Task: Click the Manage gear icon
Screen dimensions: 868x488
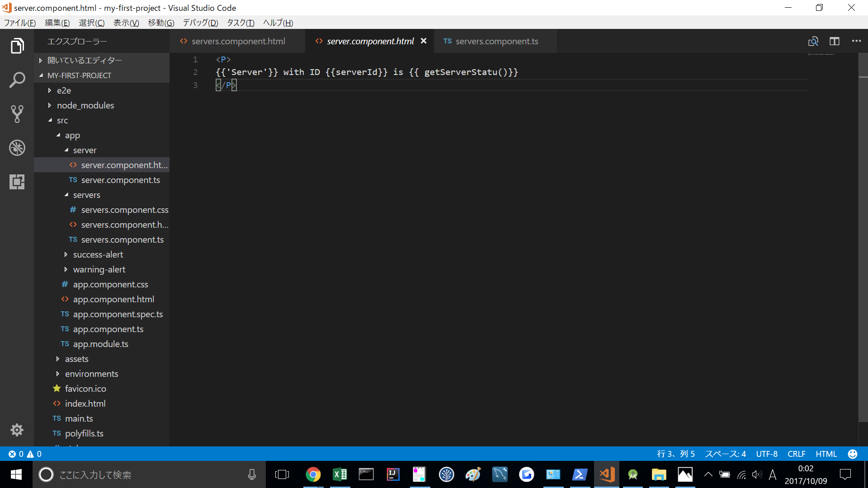Action: (17, 430)
